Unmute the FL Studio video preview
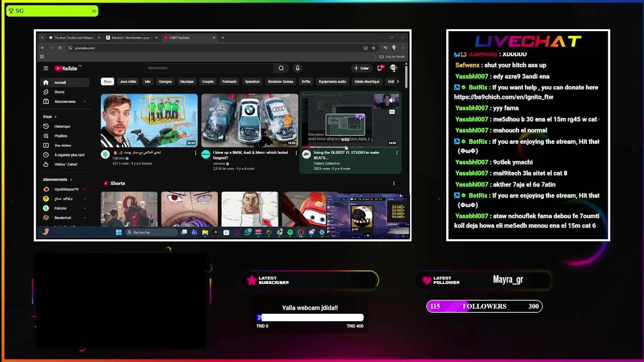Screen dimensions: 644x362 pyautogui.click(x=392, y=101)
